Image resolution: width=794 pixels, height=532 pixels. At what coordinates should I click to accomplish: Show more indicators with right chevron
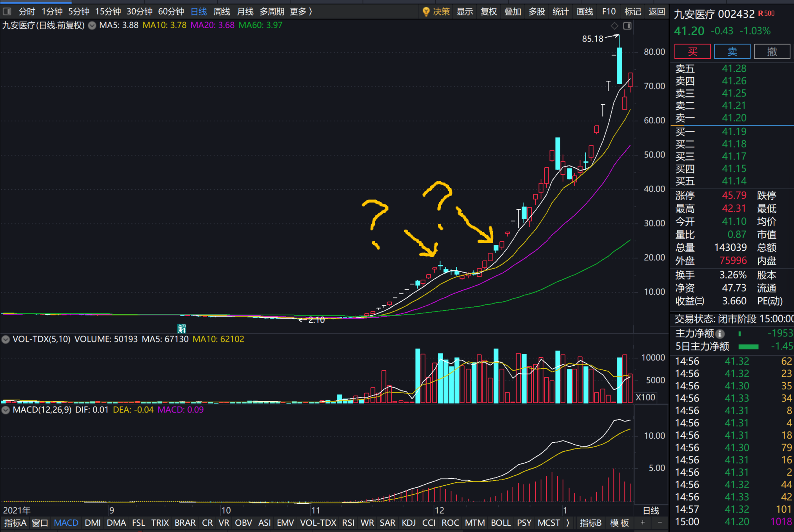(568, 523)
